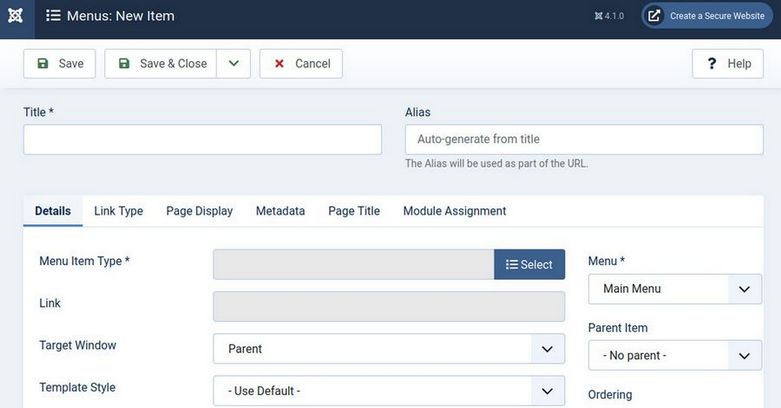Click the Joomla logo icon
Image resolution: width=781 pixels, height=408 pixels.
coord(17,16)
